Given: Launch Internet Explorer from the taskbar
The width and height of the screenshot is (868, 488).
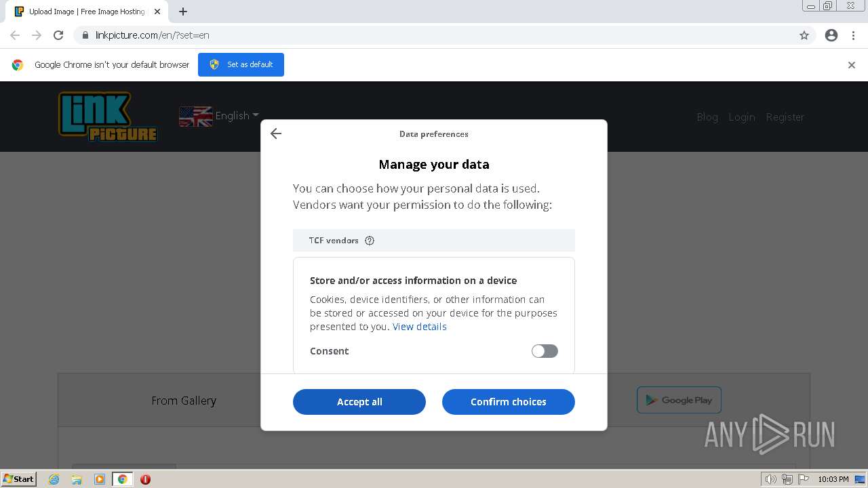Looking at the screenshot, I should click(x=54, y=479).
